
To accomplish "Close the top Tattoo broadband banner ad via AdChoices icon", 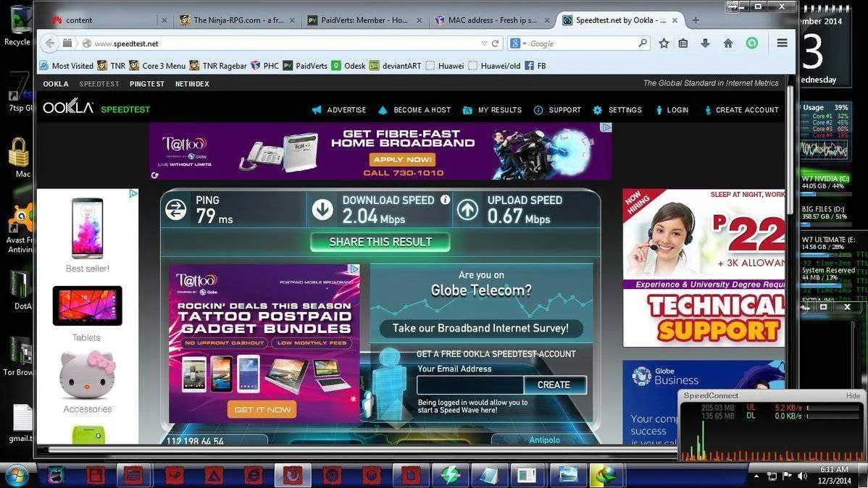I will pos(606,127).
